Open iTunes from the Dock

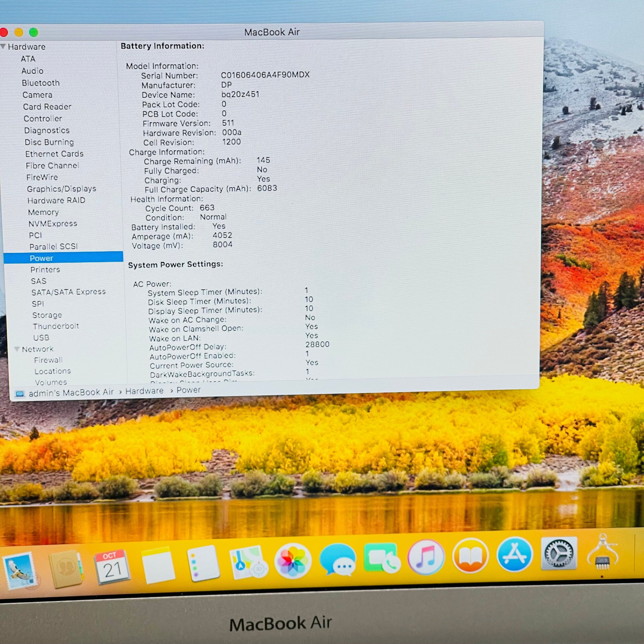click(426, 557)
